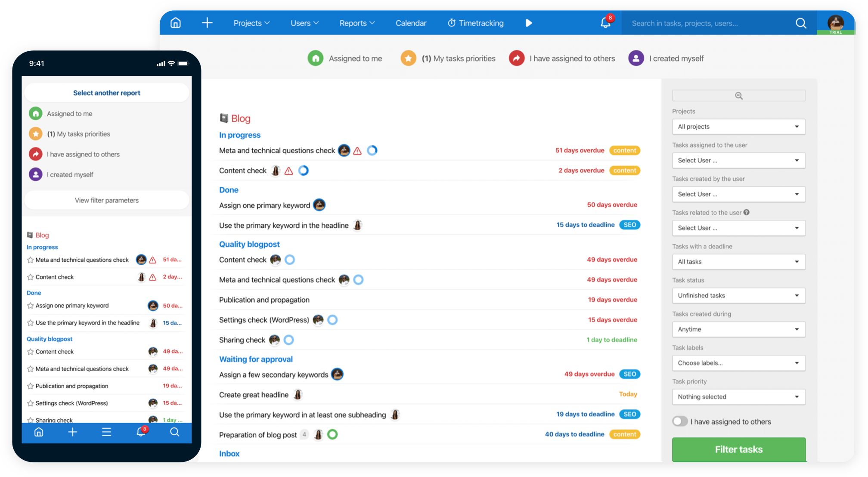Select 'View filter parameters' on the phone
The image size is (868, 477).
coord(106,200)
